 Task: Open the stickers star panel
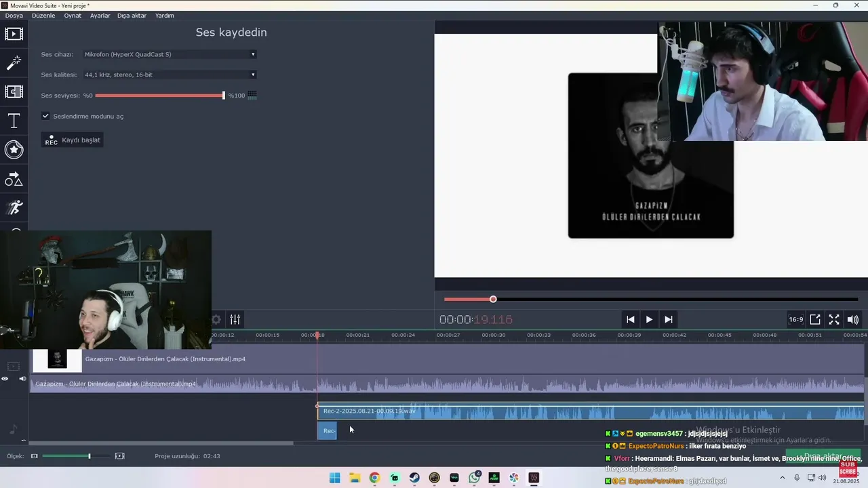click(x=14, y=150)
